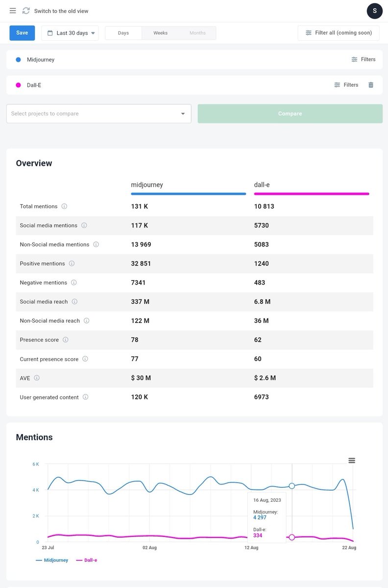388x588 pixels.
Task: Click into the Select projects to compare field
Action: 99,114
